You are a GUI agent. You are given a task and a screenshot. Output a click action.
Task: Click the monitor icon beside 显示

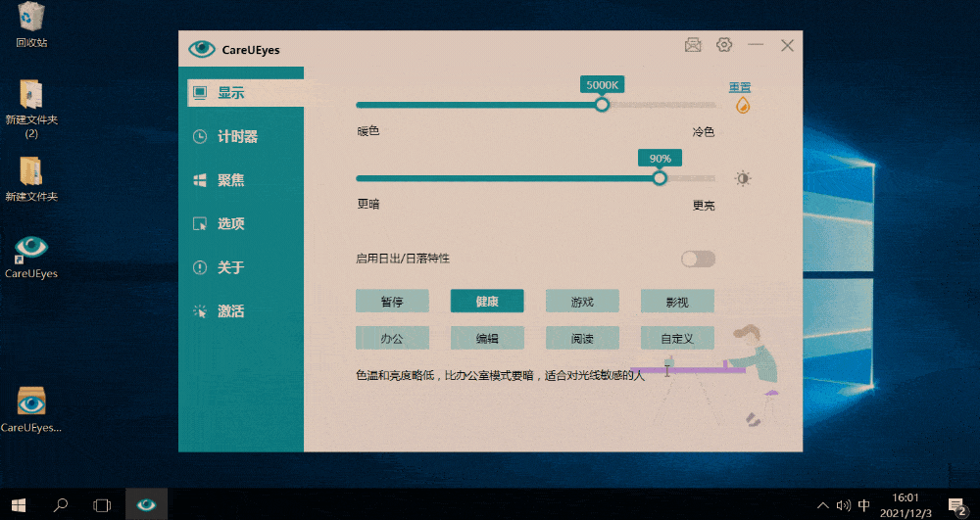pos(200,93)
